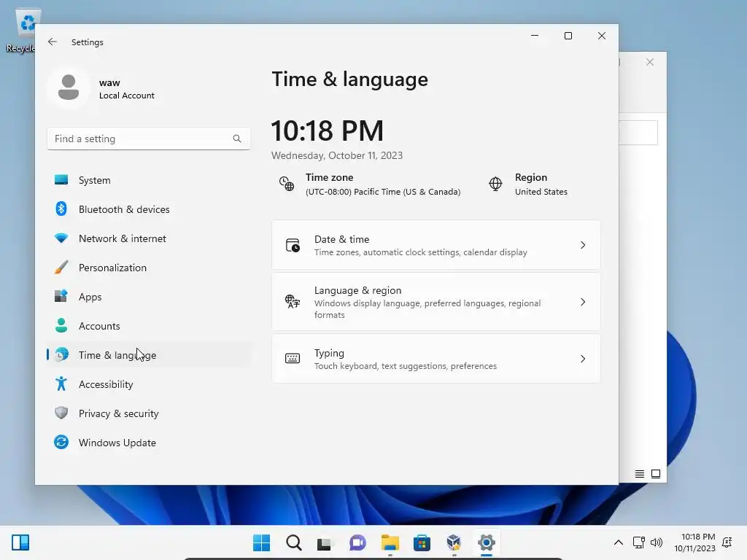Switch background window to details view
Image resolution: width=747 pixels, height=560 pixels.
coord(639,474)
